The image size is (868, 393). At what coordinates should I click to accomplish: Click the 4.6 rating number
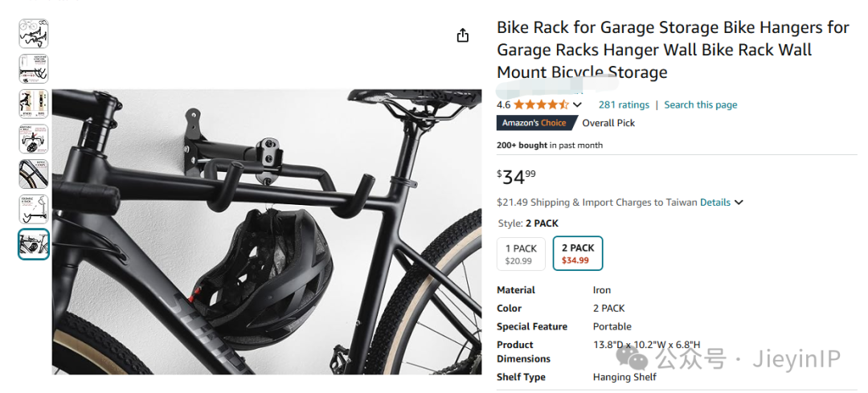click(x=503, y=104)
